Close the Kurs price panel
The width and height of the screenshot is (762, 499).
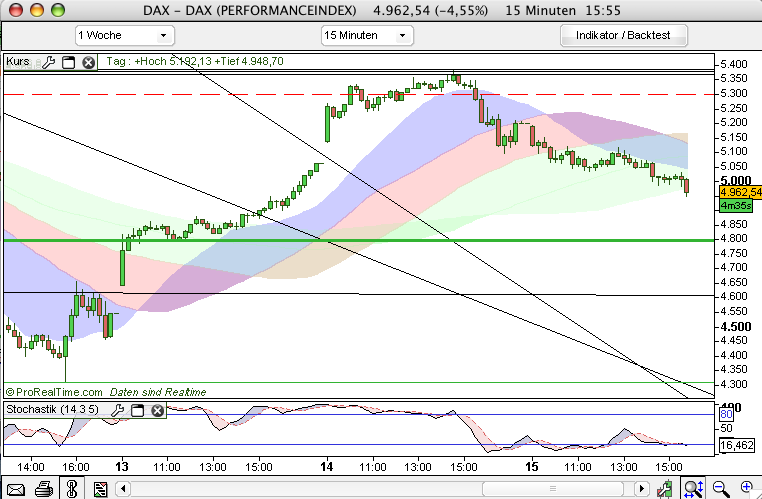click(x=88, y=62)
